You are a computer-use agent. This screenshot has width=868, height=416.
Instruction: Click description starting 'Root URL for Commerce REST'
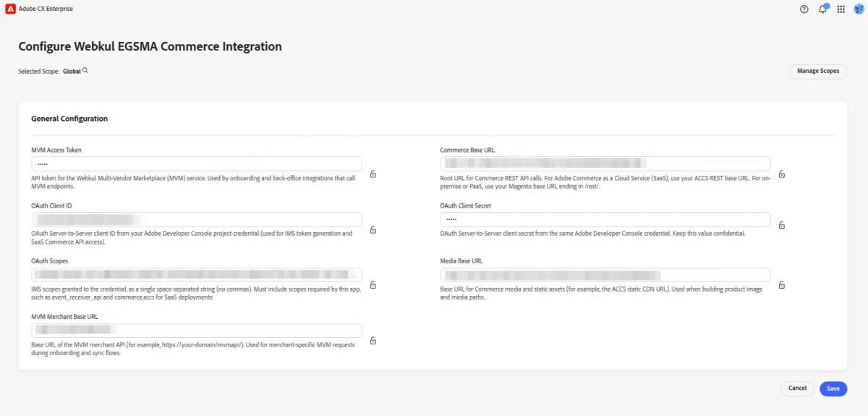tap(605, 182)
